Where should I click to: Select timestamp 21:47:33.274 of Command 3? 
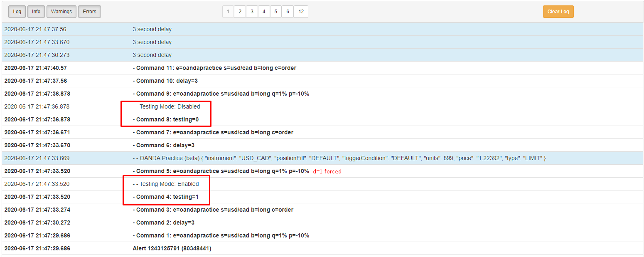point(37,210)
